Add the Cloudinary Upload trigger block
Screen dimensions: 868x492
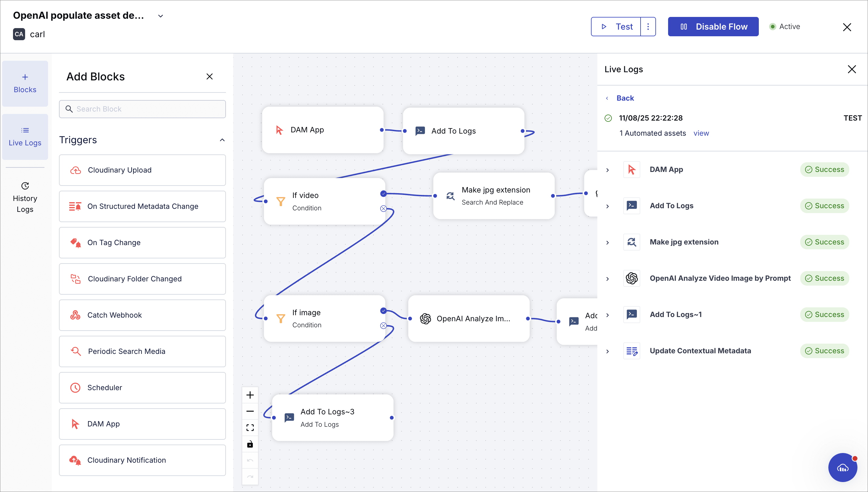click(142, 170)
